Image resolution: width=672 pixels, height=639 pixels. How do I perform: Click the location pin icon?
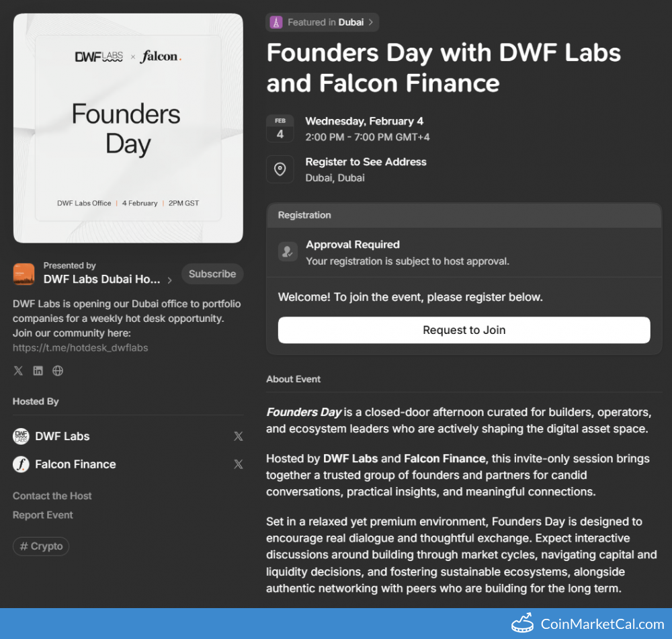(x=280, y=169)
